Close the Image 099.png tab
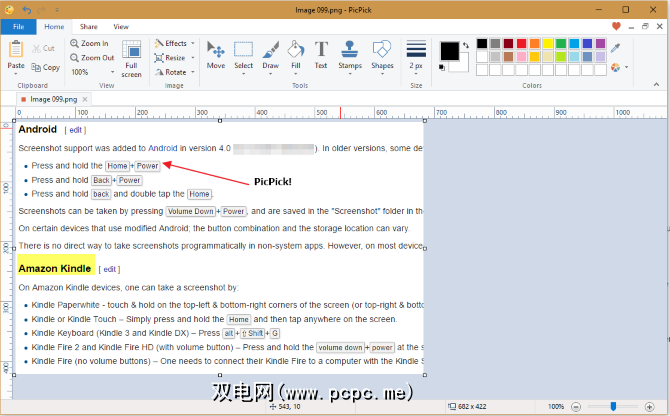 coord(85,99)
